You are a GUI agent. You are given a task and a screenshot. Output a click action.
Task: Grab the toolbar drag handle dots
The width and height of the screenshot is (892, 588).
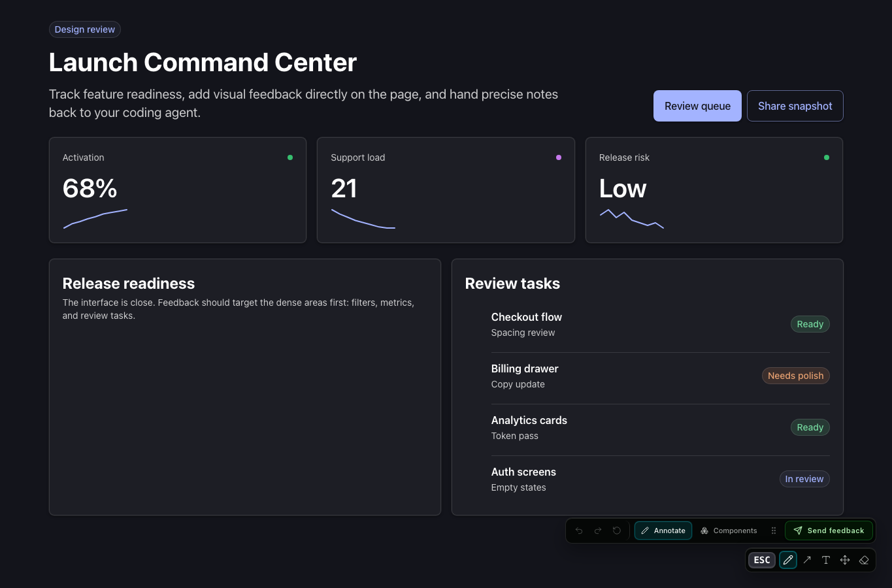[x=774, y=531]
